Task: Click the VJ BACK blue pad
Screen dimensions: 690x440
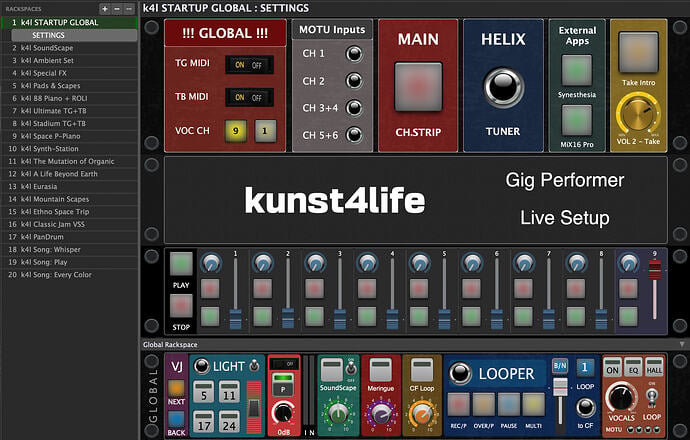Action: click(x=176, y=419)
